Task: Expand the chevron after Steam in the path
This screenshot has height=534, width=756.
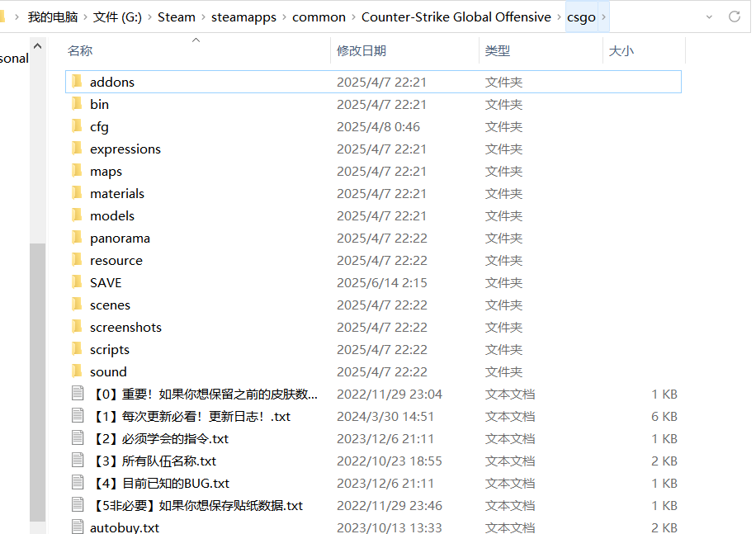Action: tap(203, 17)
